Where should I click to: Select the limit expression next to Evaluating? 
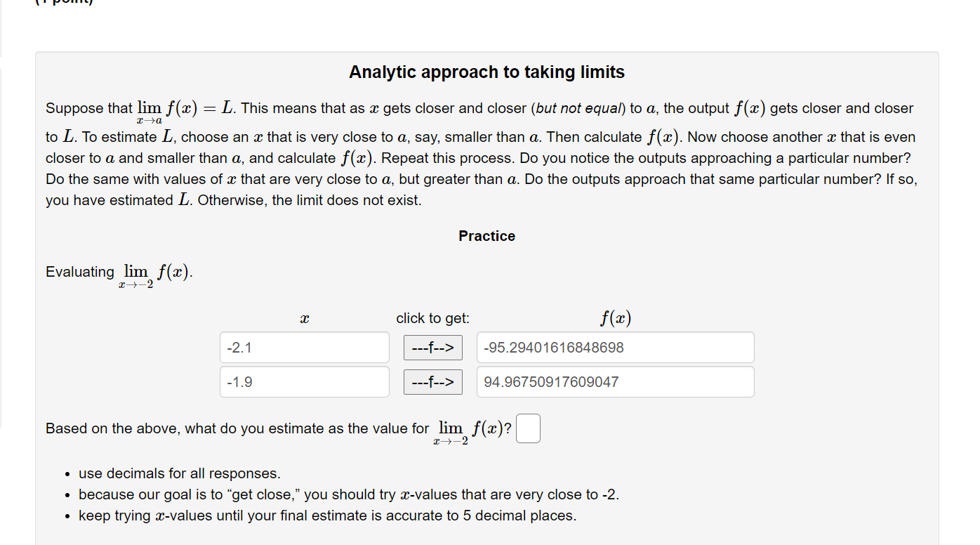(x=154, y=271)
